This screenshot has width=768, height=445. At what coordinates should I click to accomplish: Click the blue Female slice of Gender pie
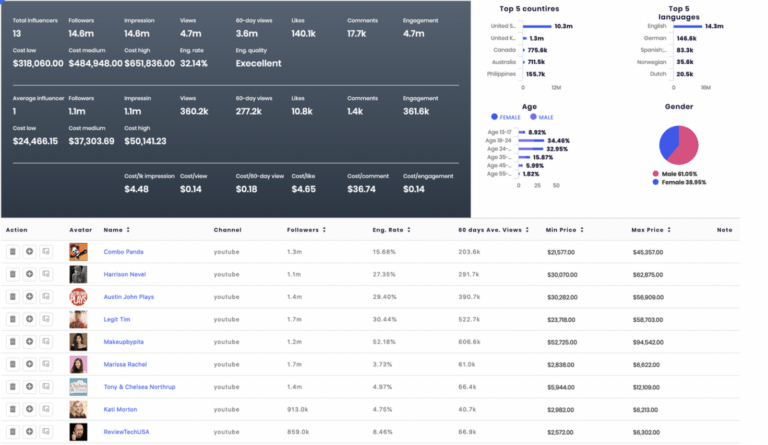click(x=667, y=142)
